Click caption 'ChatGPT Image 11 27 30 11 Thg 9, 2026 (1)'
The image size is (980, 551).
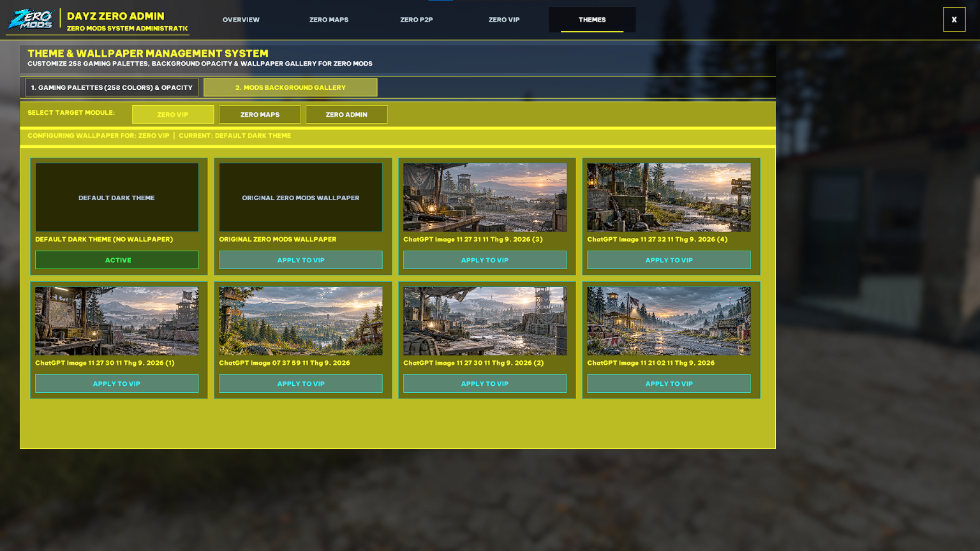[x=105, y=363]
